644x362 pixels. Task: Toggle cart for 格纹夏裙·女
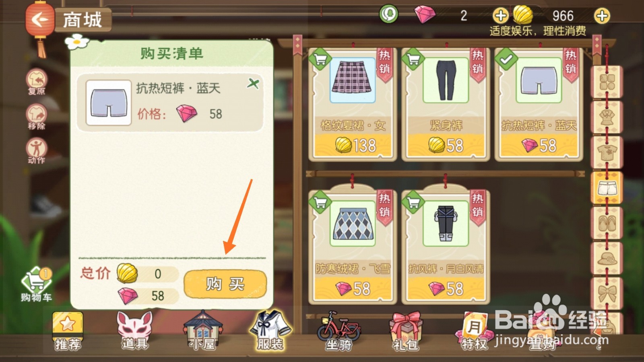click(x=320, y=59)
